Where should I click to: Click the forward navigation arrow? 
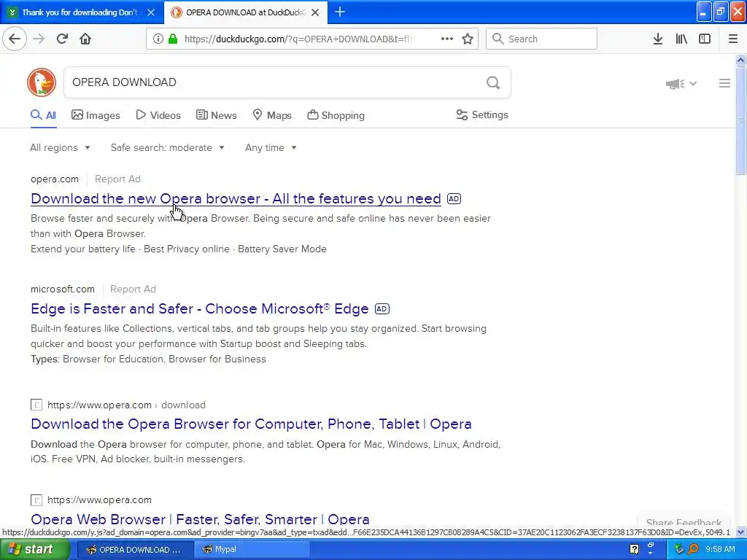tap(39, 39)
